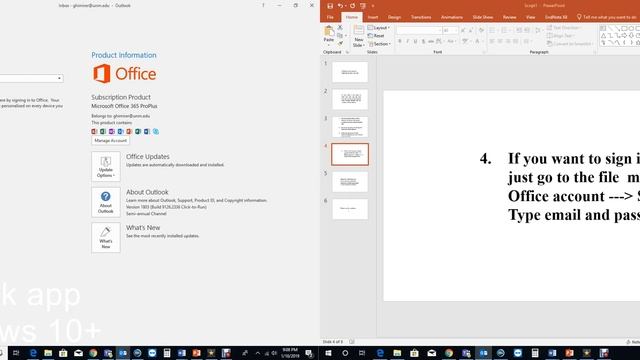Open the font size combo box
This screenshot has height=360, width=640.
pyautogui.click(x=450, y=30)
